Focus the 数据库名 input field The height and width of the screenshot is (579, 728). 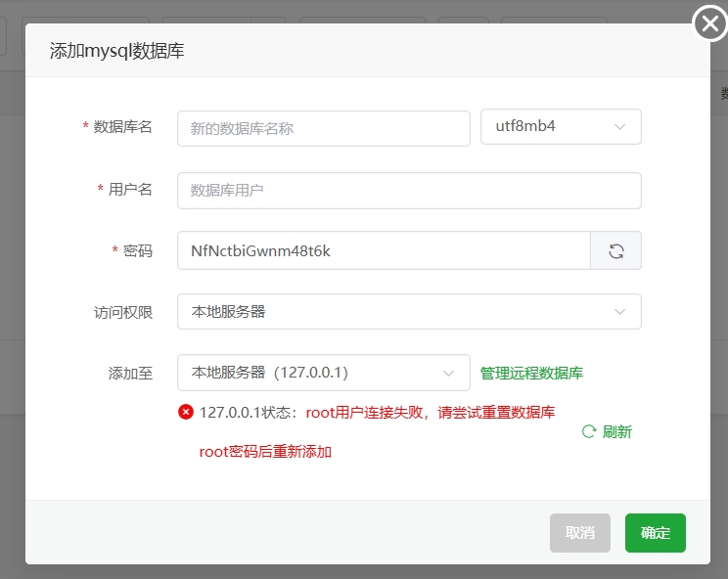point(324,128)
